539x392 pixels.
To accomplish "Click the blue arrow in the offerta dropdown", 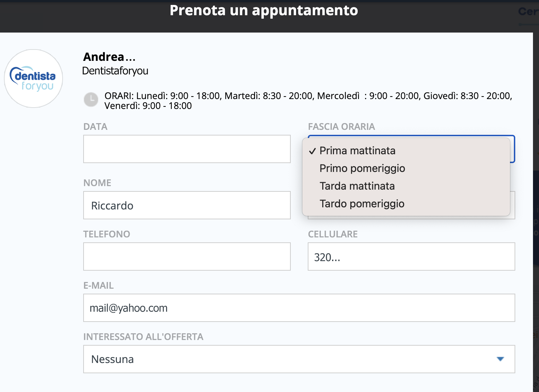I will click(500, 359).
